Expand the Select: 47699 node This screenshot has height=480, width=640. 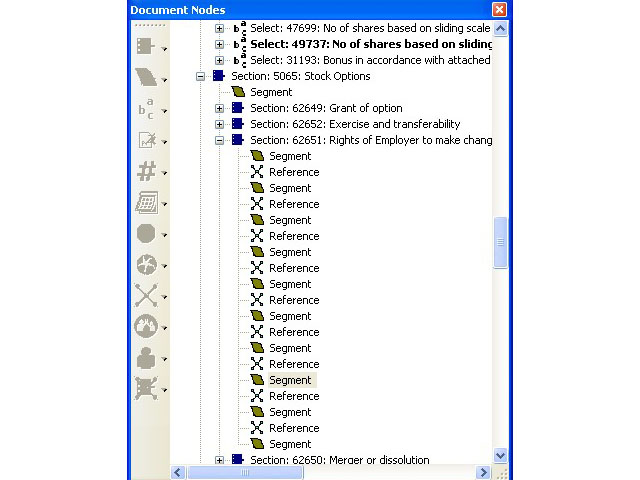click(x=219, y=28)
